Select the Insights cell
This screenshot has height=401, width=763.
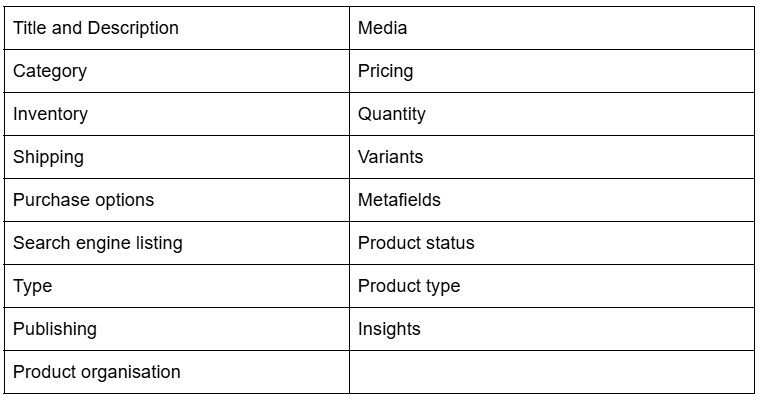coord(552,329)
